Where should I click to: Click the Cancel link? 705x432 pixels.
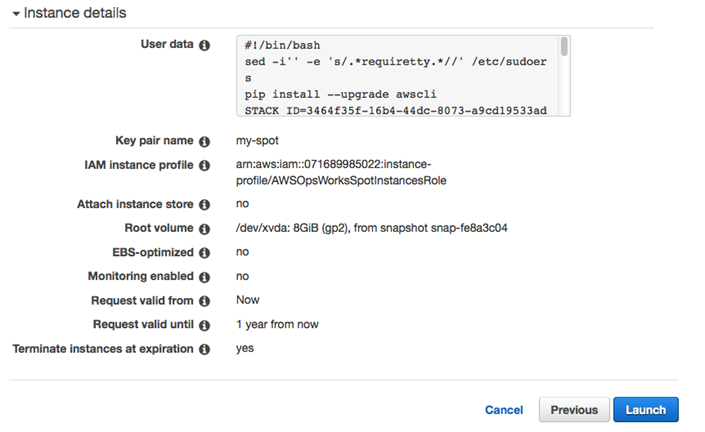[x=504, y=410]
